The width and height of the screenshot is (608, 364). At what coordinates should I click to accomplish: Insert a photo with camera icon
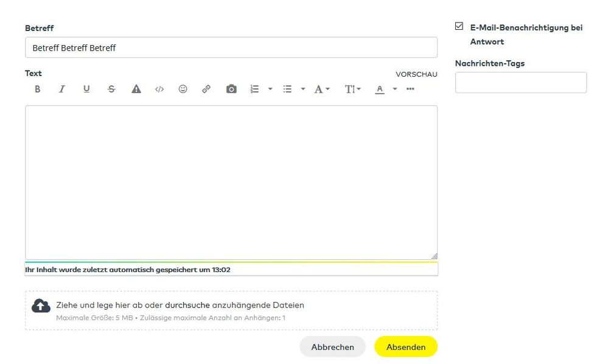(x=231, y=89)
